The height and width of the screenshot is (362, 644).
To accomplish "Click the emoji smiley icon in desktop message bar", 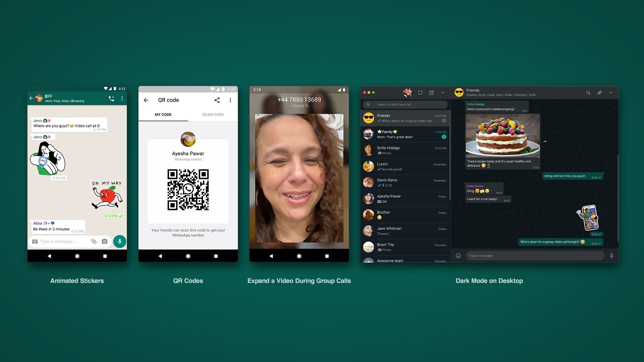I will (458, 255).
